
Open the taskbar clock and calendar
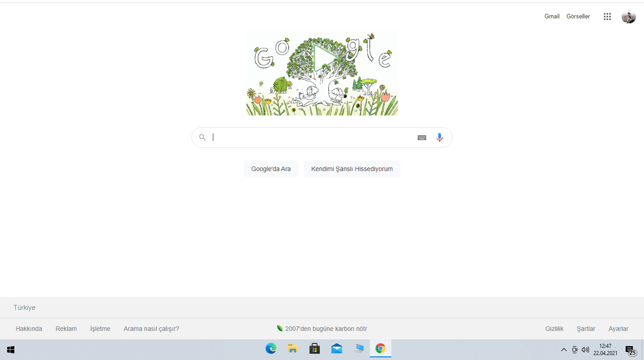606,350
